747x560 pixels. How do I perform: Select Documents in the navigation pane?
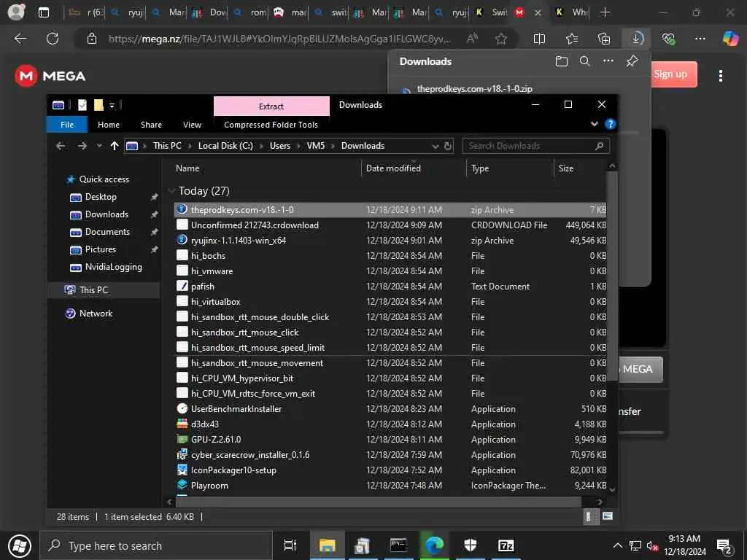[107, 232]
